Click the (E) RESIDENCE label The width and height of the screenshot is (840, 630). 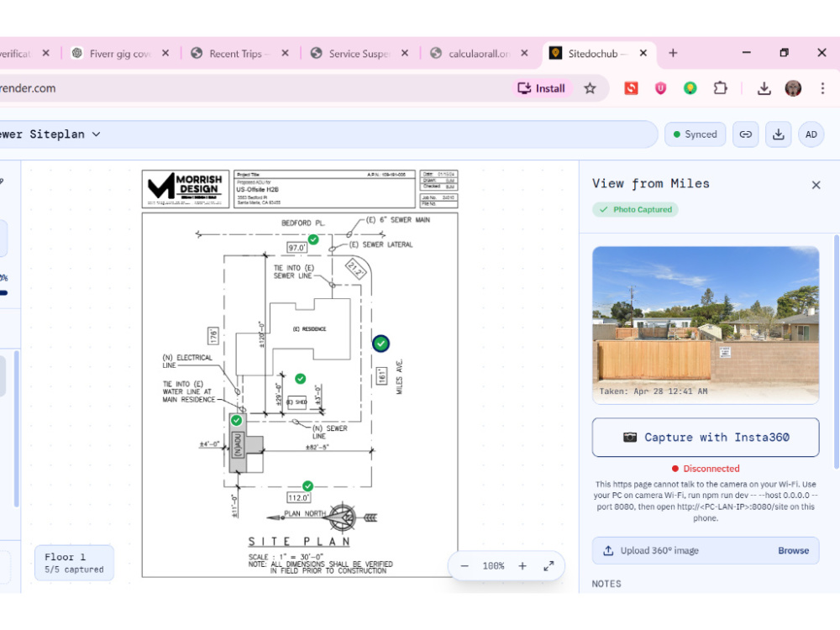coord(309,329)
